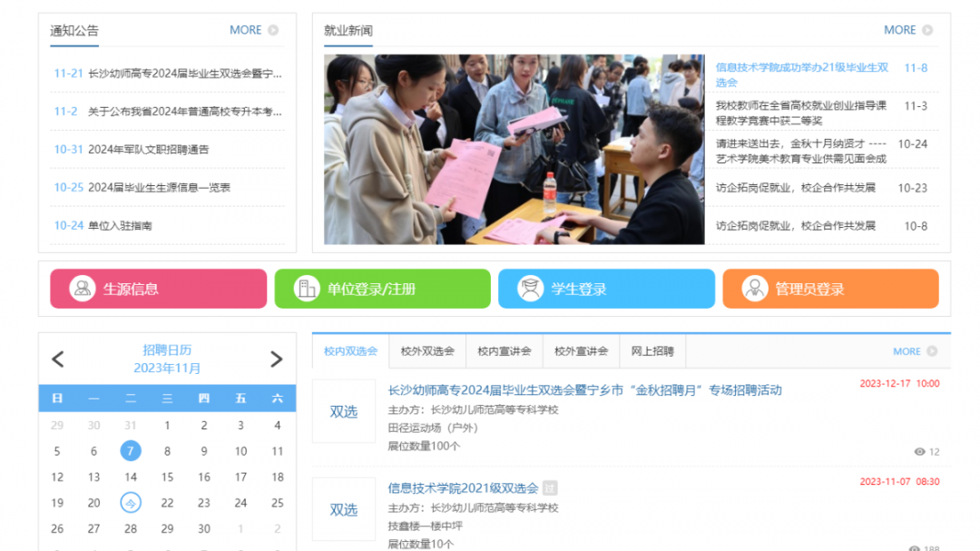Select highlighted date 7 in the calendar
Image resolution: width=980 pixels, height=551 pixels.
[x=131, y=451]
